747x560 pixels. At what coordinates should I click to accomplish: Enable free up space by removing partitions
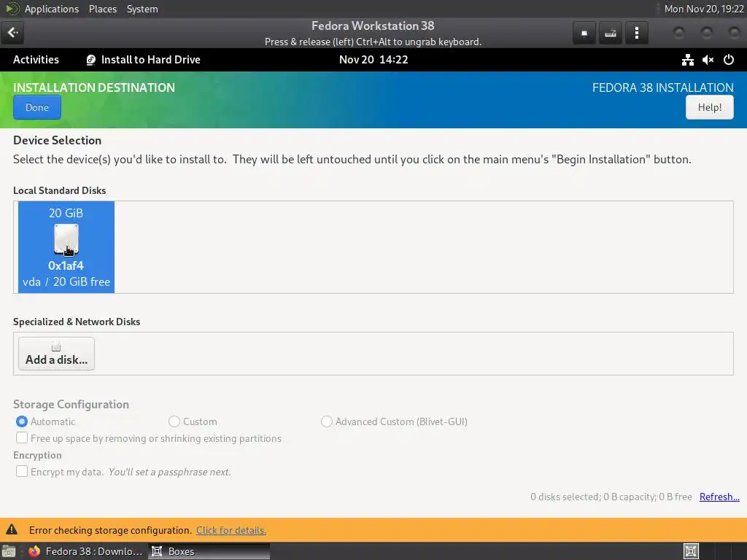click(x=22, y=437)
